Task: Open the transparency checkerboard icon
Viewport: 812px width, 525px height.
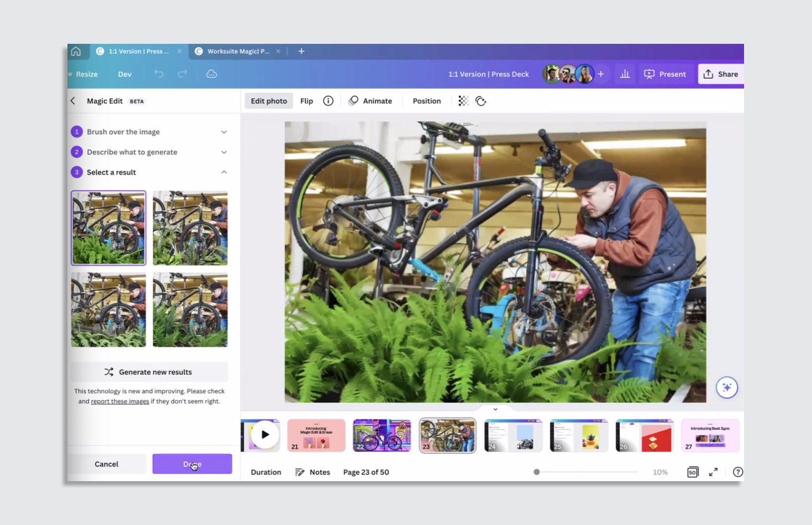Action: pyautogui.click(x=463, y=101)
